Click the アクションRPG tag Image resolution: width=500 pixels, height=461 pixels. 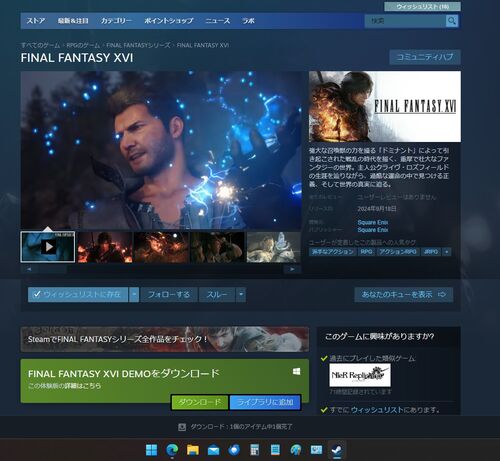pyautogui.click(x=398, y=252)
